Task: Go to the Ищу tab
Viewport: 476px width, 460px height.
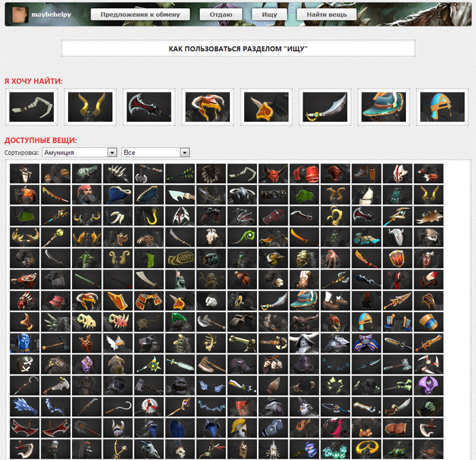Action: click(269, 14)
